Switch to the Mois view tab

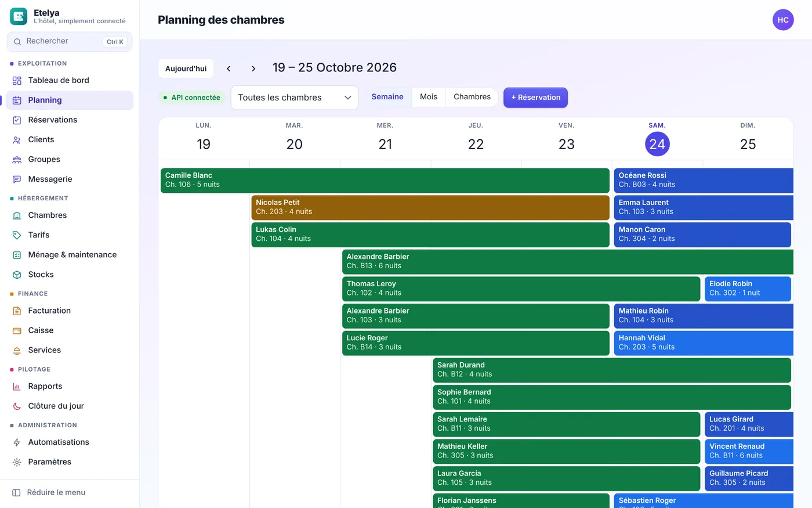tap(429, 97)
